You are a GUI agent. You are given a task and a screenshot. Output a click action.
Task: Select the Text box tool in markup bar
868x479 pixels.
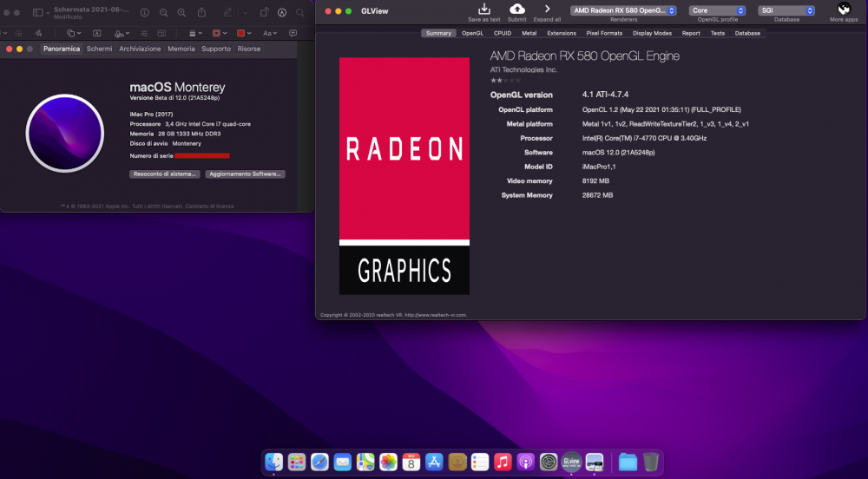pyautogui.click(x=97, y=33)
